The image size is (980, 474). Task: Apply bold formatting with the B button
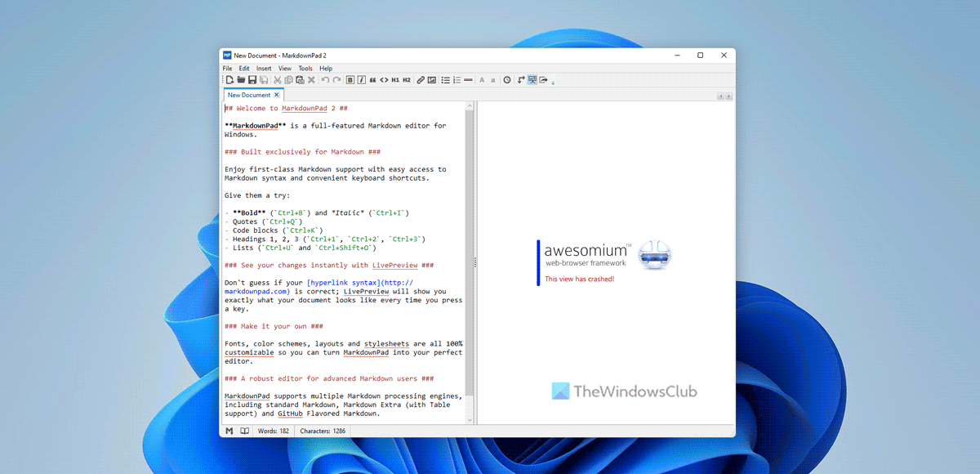[350, 80]
